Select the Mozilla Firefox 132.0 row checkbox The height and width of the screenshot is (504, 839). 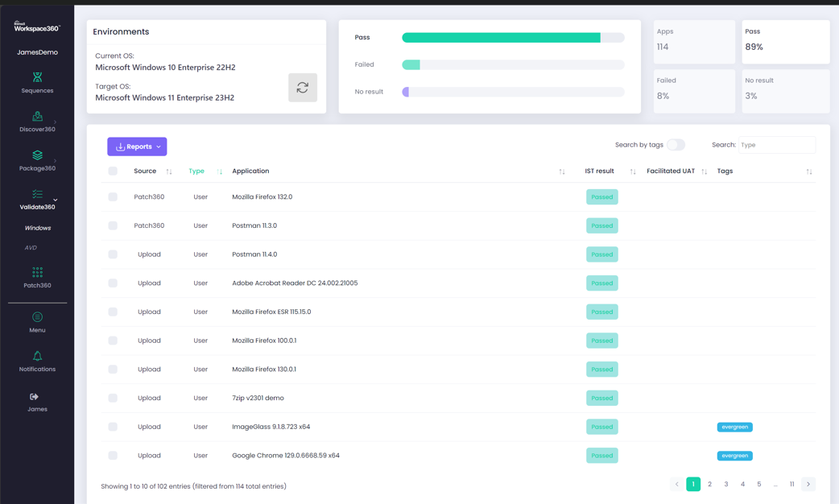(x=113, y=197)
